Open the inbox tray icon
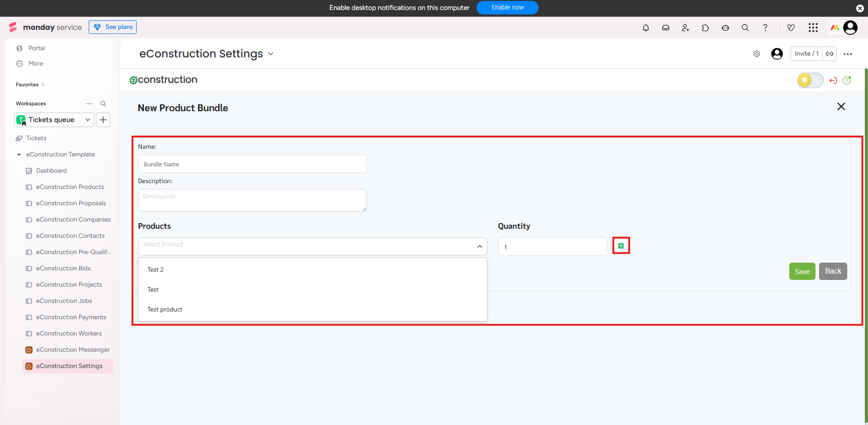 tap(666, 28)
